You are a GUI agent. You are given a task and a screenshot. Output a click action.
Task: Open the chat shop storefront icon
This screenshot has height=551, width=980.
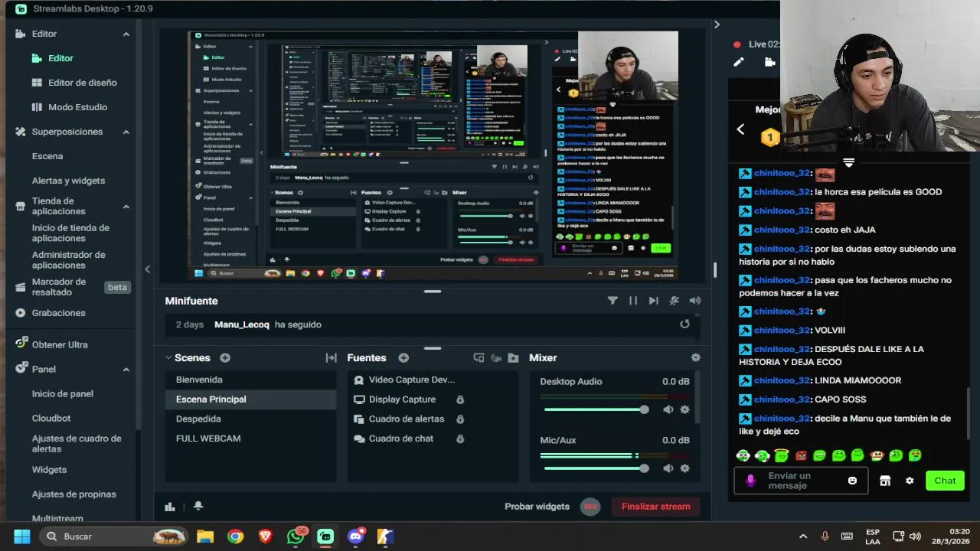tap(885, 481)
